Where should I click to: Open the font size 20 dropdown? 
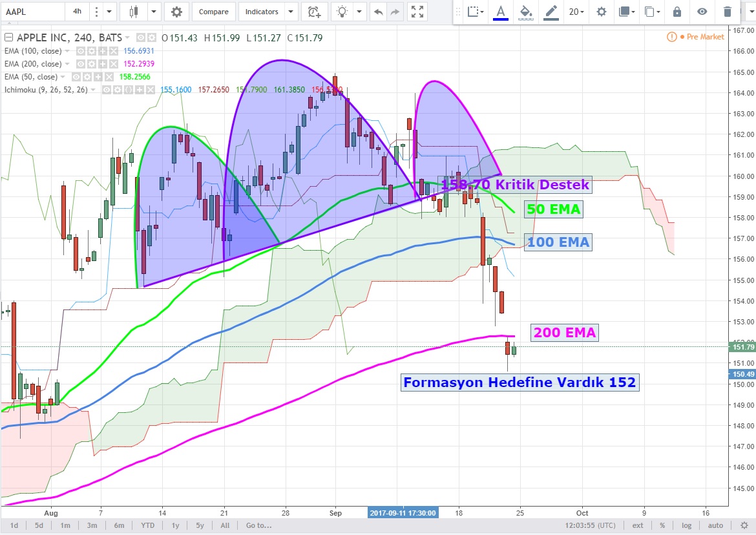coord(576,12)
